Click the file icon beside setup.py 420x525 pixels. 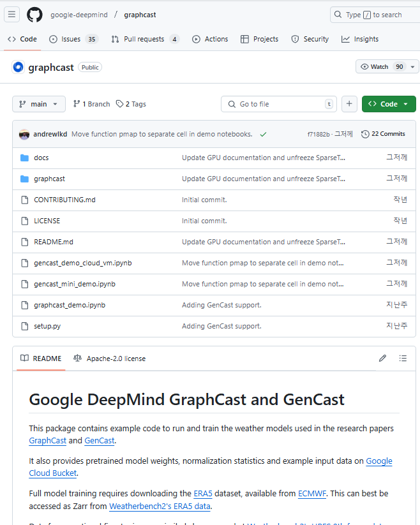pos(24,326)
